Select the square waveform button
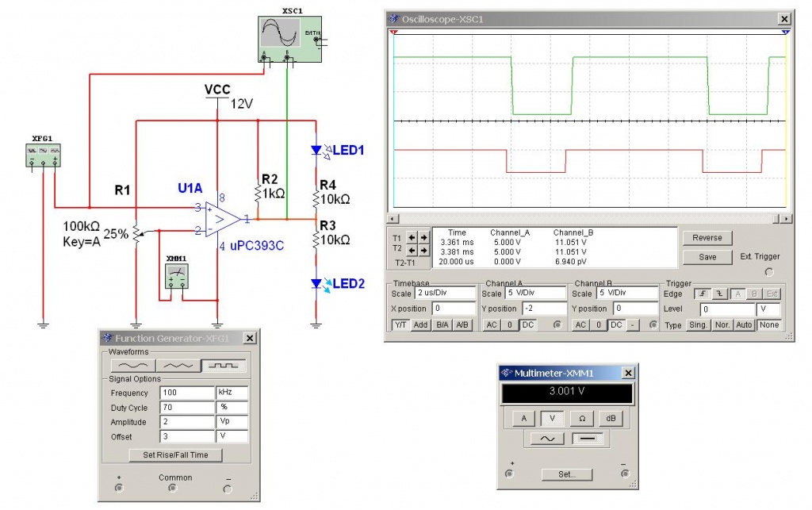 224,366
